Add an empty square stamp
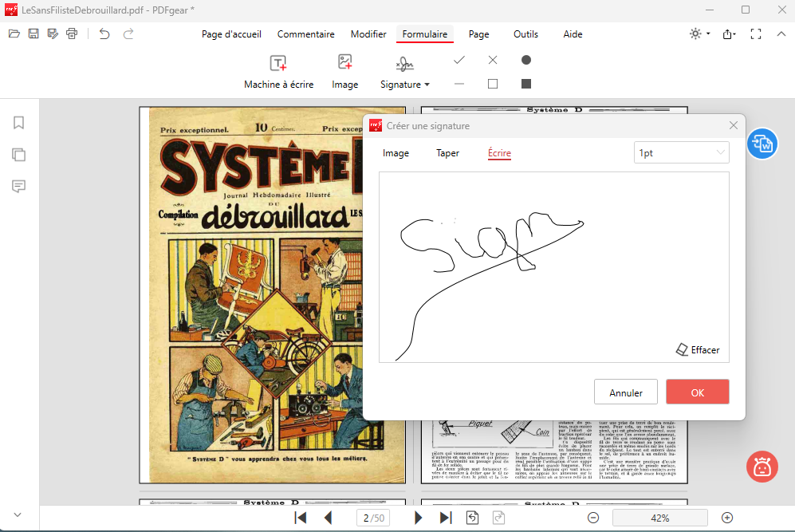 pos(493,84)
